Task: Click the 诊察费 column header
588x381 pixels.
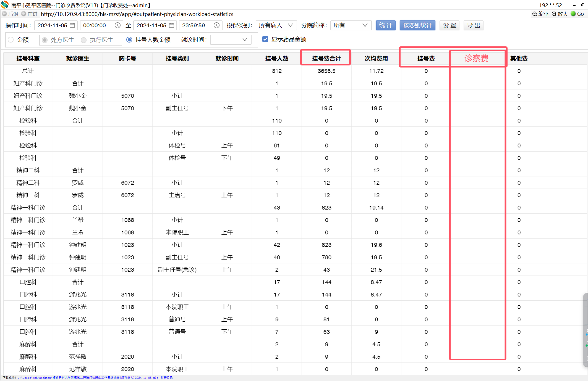Action: click(x=476, y=59)
